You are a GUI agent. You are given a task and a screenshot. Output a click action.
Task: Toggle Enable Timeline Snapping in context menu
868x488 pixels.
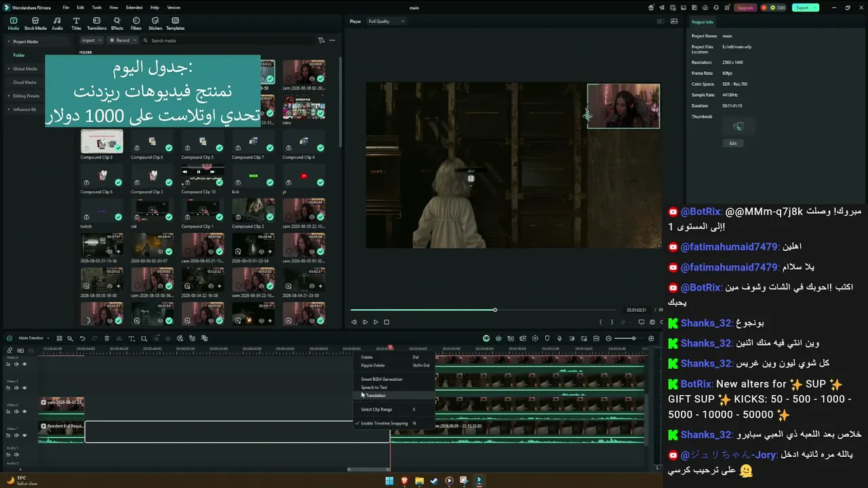click(x=384, y=424)
